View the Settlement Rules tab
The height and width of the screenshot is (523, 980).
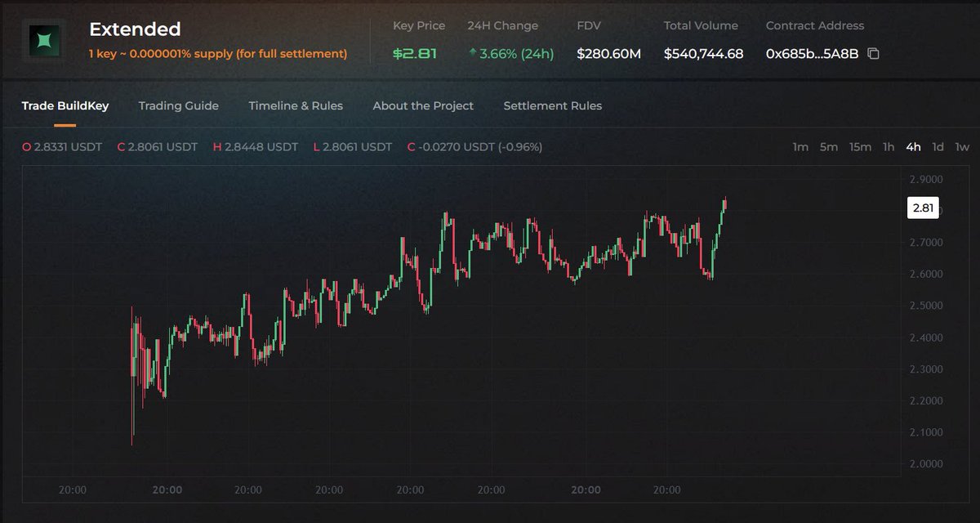[x=553, y=105]
